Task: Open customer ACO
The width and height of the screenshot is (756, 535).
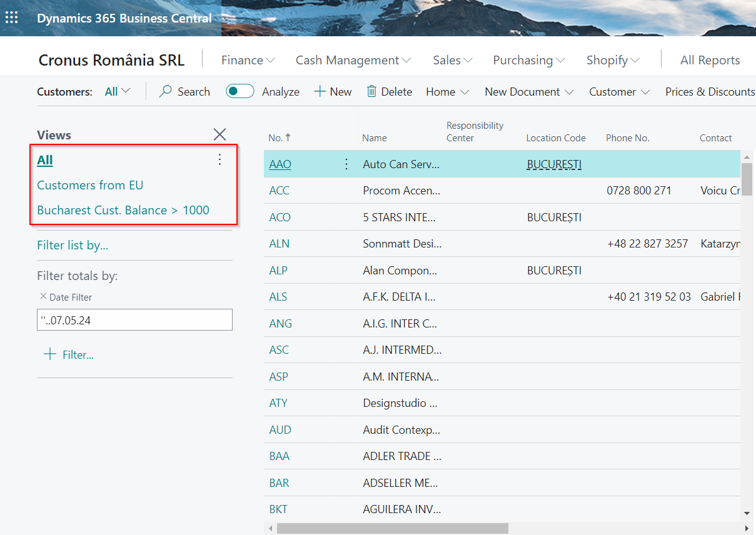Action: coord(280,217)
